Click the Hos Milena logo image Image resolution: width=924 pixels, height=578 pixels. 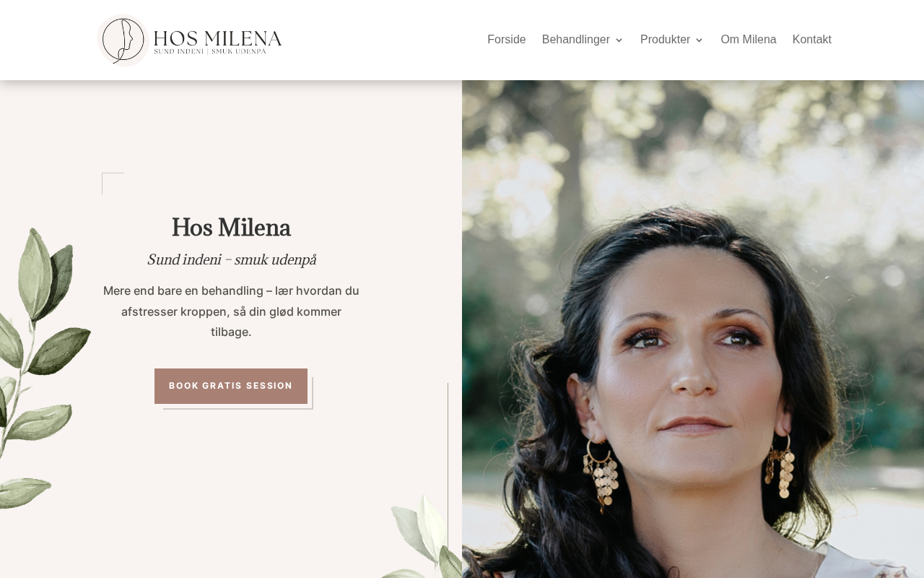click(x=190, y=40)
